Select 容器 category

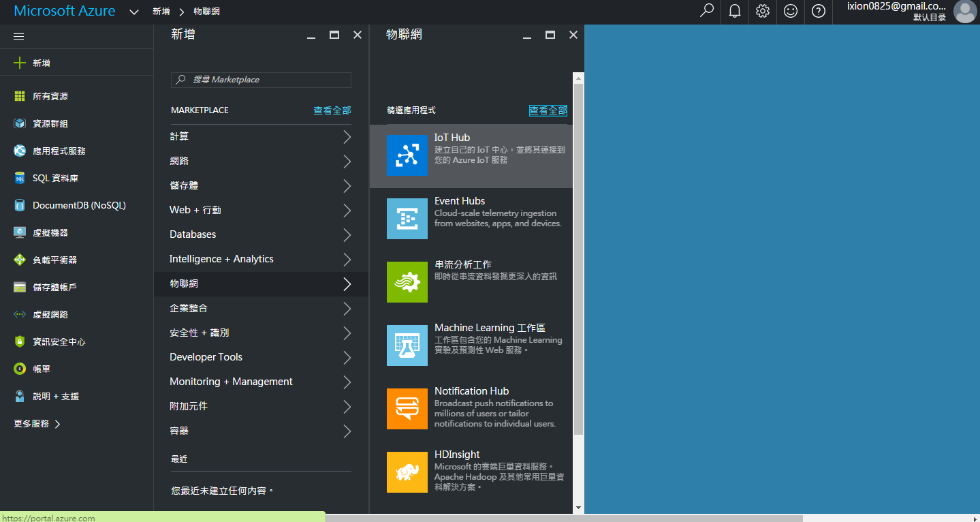tap(261, 431)
